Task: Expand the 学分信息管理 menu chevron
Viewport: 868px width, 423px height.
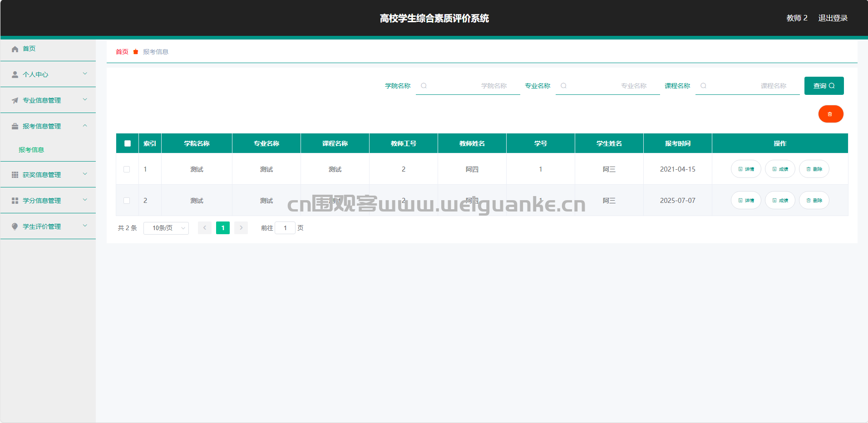Action: click(85, 200)
